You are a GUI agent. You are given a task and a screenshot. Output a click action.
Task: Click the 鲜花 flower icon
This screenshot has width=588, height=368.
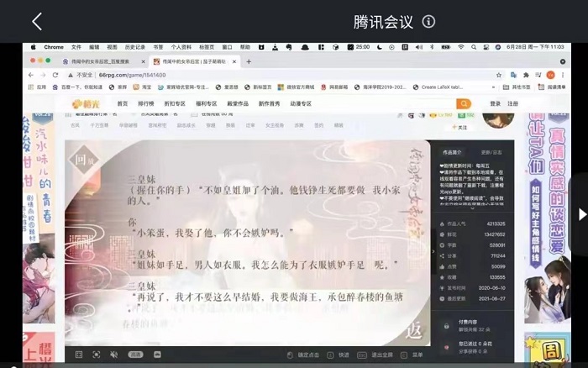point(442,234)
